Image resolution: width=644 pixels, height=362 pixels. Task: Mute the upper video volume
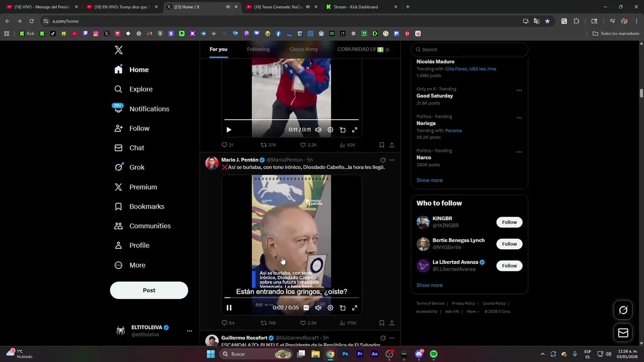pyautogui.click(x=318, y=130)
